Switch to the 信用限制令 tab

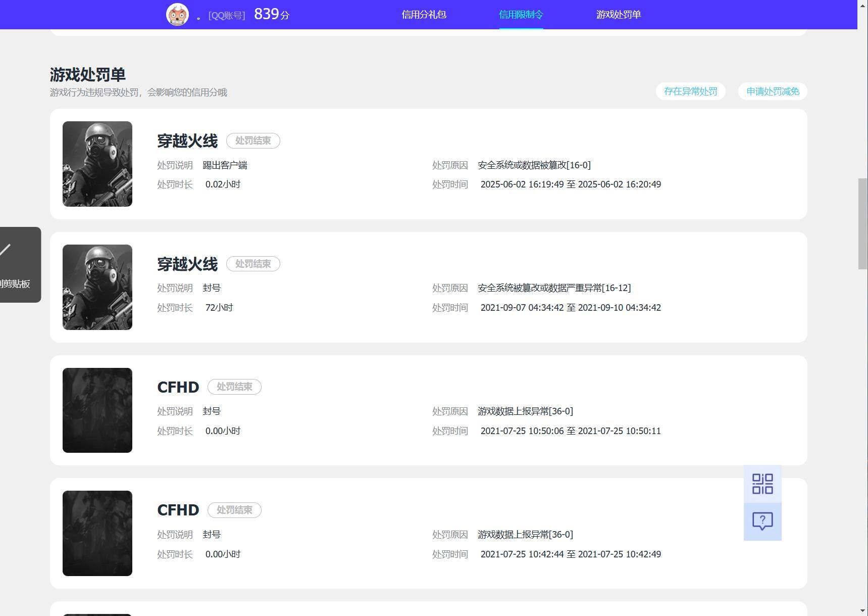[x=521, y=15]
